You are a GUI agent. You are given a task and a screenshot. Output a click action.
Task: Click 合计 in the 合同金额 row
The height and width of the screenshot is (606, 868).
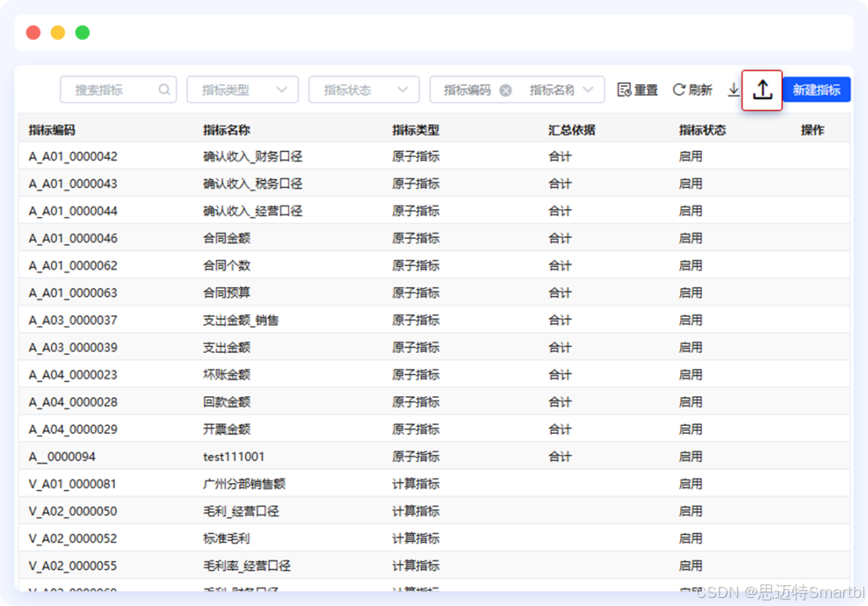559,239
